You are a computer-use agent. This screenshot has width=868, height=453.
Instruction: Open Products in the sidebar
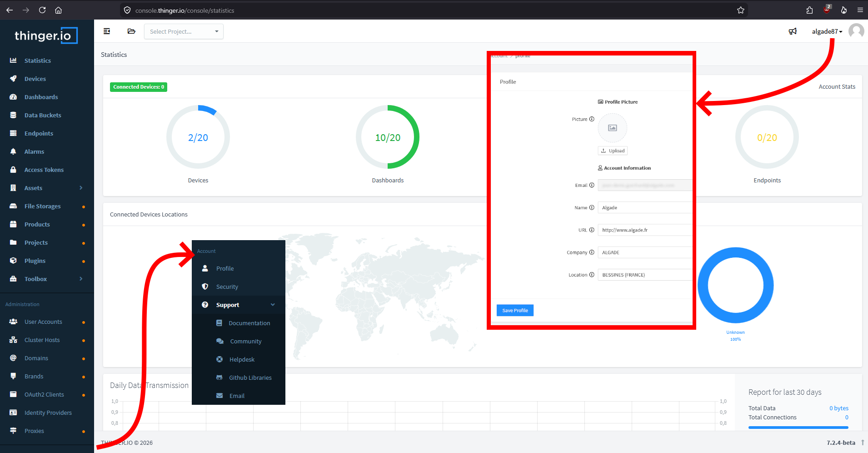click(37, 224)
